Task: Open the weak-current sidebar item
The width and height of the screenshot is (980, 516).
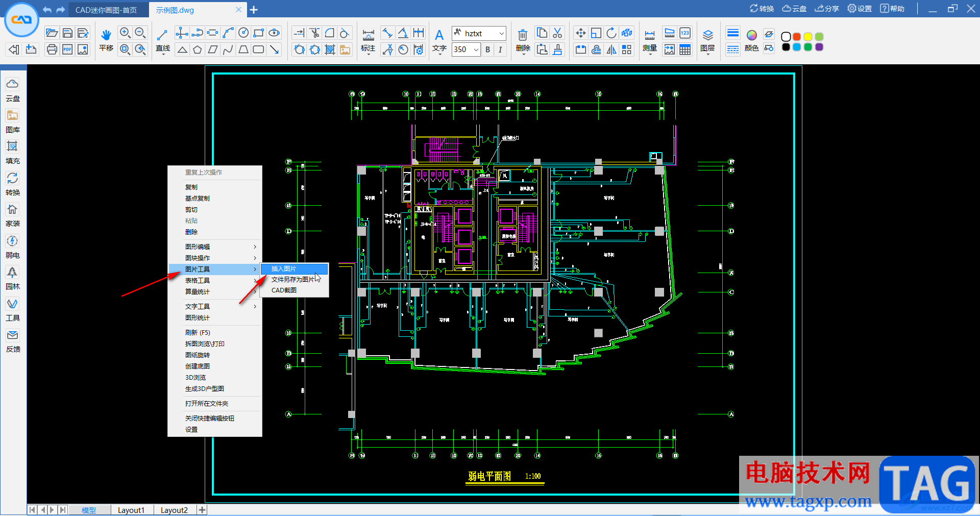Action: 13,247
